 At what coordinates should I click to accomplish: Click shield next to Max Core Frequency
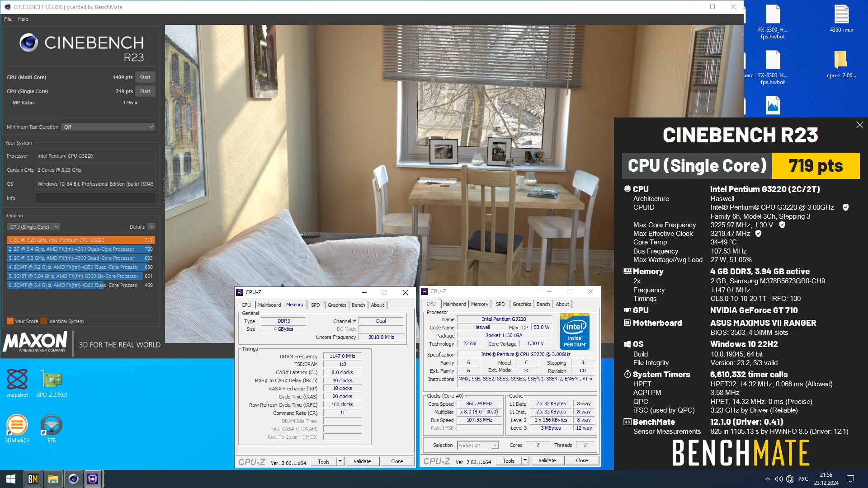782,225
